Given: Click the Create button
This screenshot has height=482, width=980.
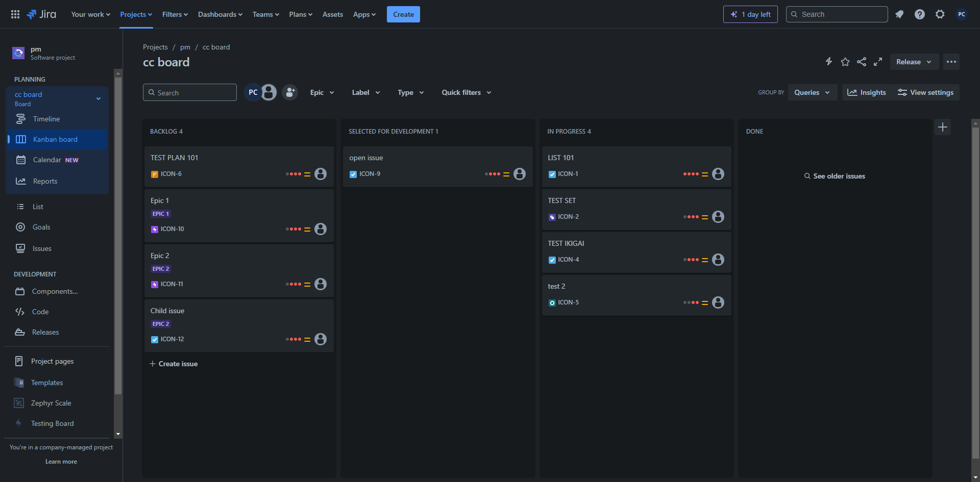Looking at the screenshot, I should pos(403,14).
